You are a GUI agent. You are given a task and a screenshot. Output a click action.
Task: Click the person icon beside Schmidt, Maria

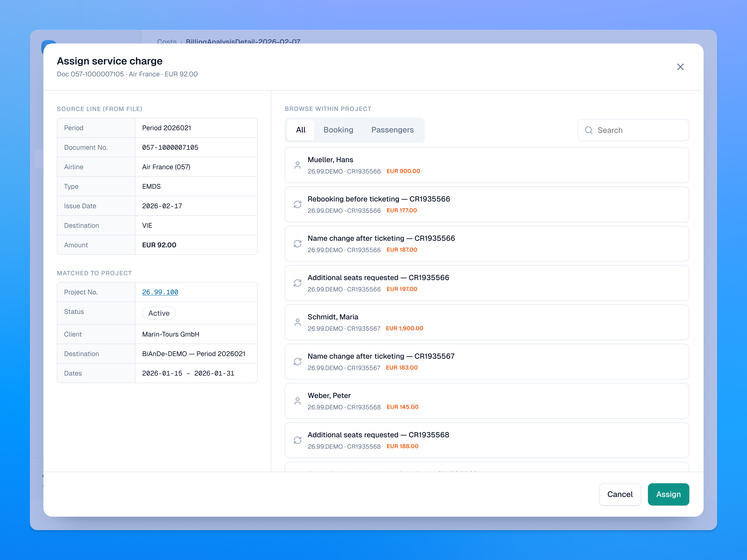[298, 322]
